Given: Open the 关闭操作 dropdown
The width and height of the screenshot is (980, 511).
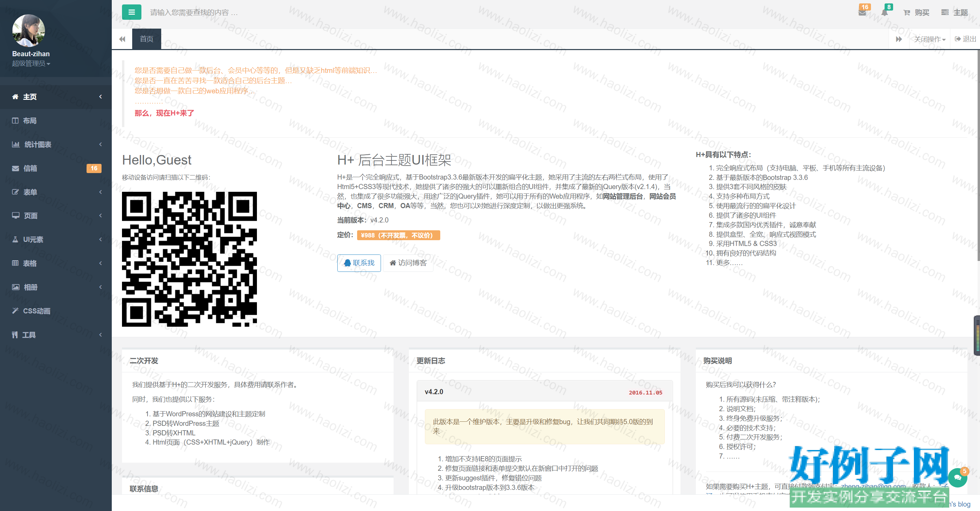Looking at the screenshot, I should (x=930, y=39).
